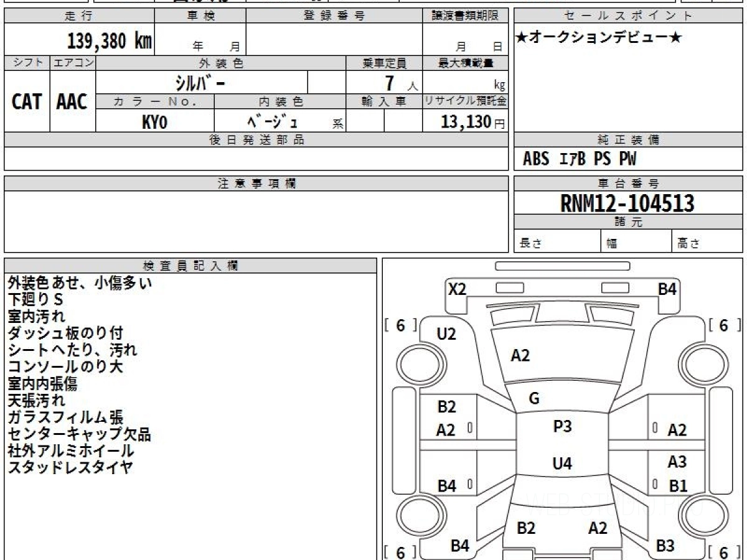Click the P3 mark on the roof
This screenshot has height=560, width=747.
(x=562, y=426)
